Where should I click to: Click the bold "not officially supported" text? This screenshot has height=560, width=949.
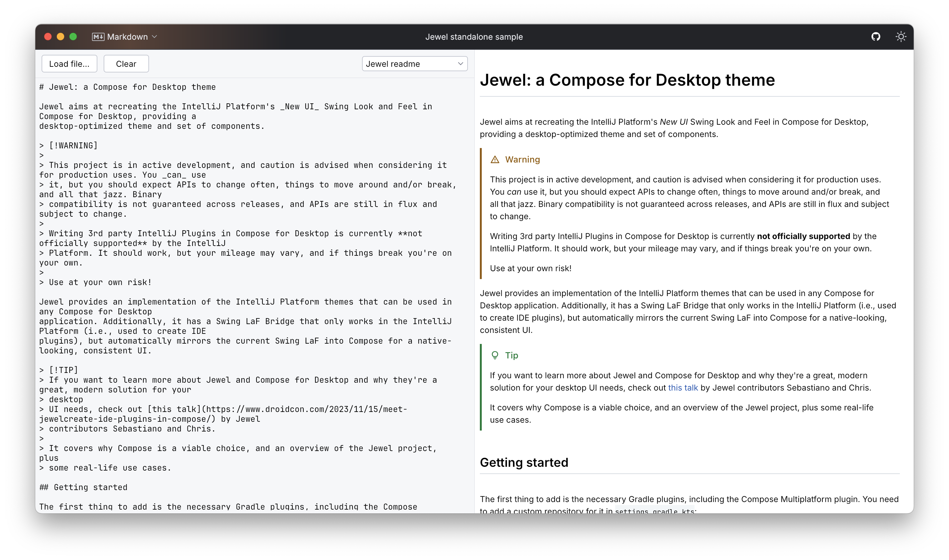coord(803,236)
